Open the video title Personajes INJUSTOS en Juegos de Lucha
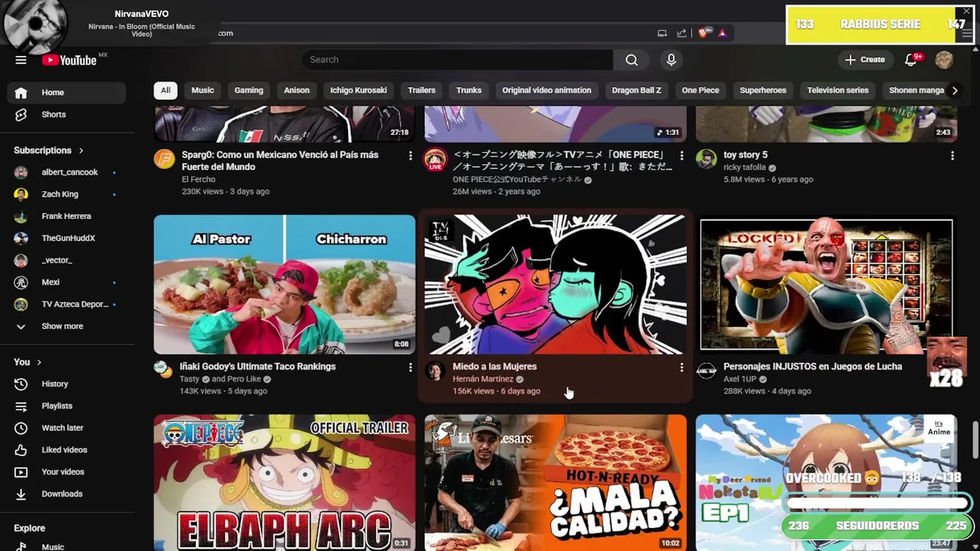 [812, 367]
